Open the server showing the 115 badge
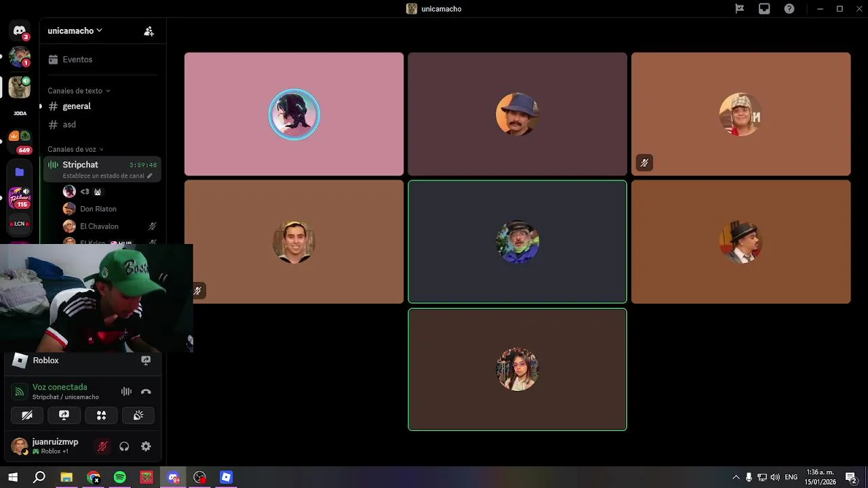Screen dimensions: 868x488 coord(20,197)
